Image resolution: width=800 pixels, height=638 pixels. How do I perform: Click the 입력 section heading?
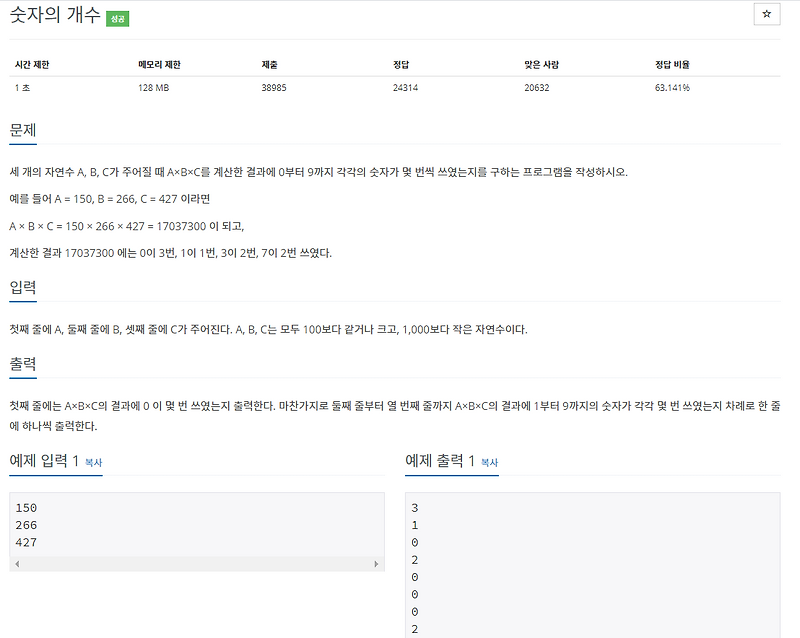pyautogui.click(x=23, y=288)
